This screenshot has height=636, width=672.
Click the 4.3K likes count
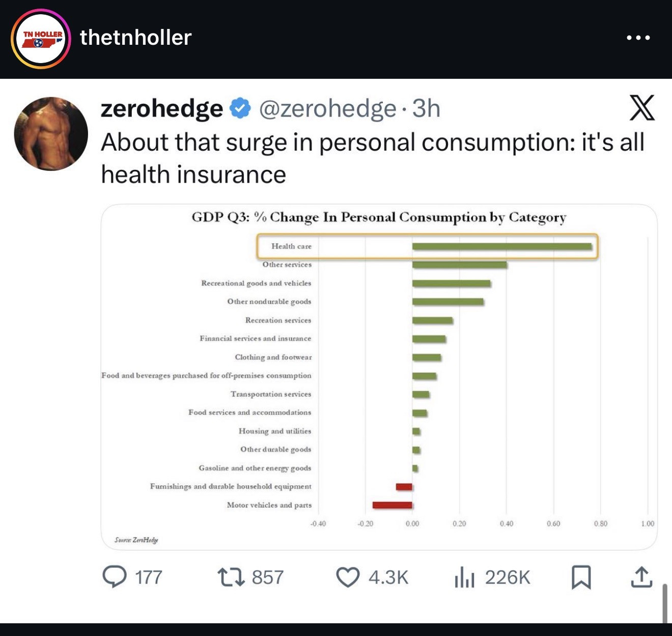pos(388,577)
